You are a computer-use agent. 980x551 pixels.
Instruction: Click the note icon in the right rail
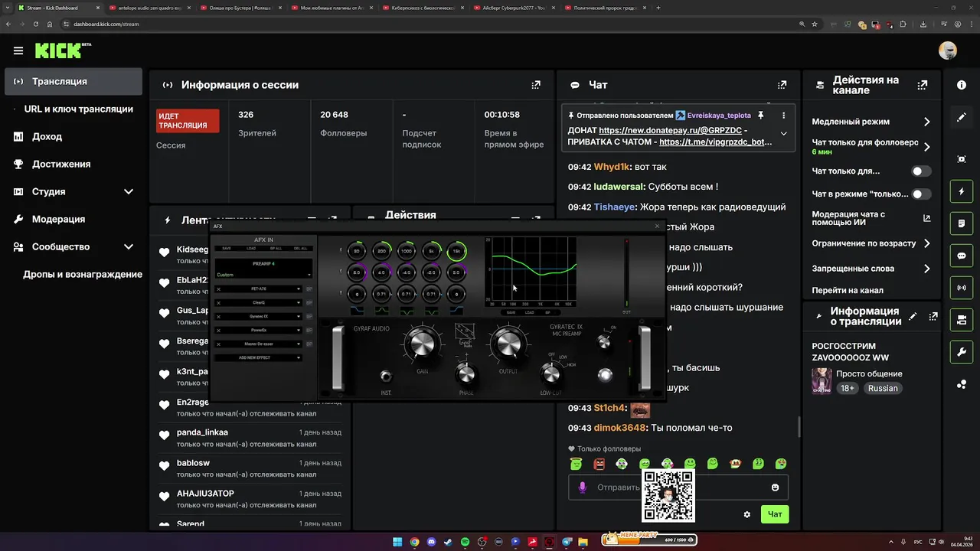(x=962, y=223)
